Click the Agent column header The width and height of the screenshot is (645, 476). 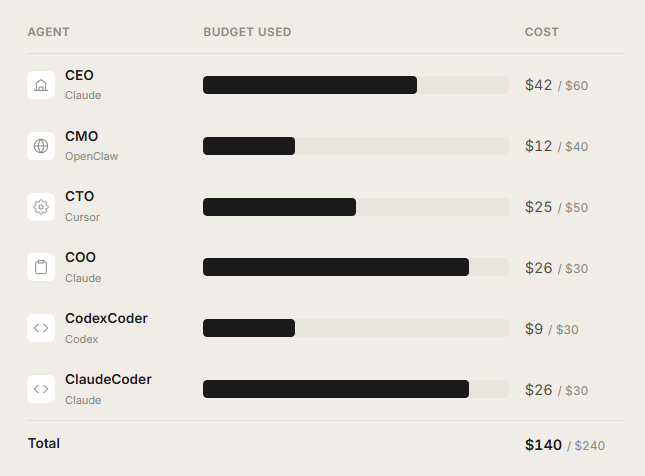click(x=48, y=32)
